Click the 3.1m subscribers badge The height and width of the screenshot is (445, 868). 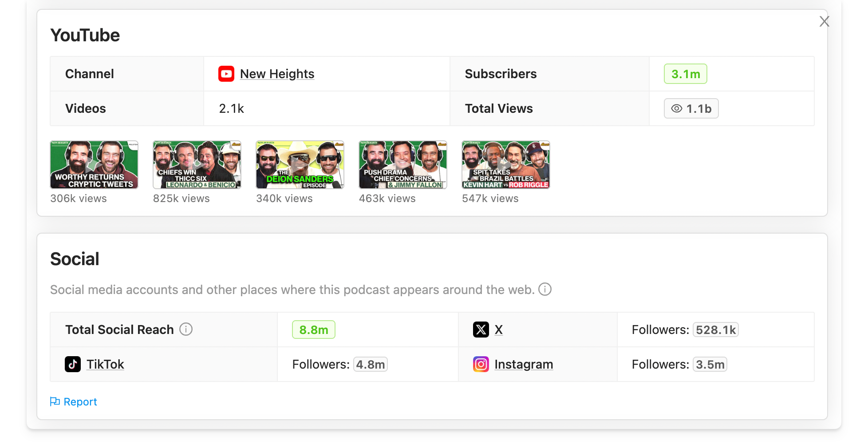685,74
